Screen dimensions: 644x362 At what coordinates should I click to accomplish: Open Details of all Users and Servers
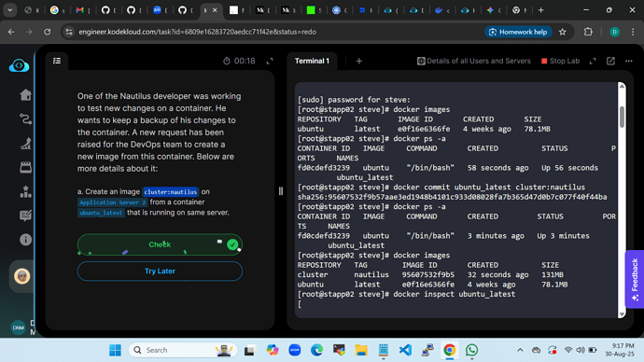[474, 61]
